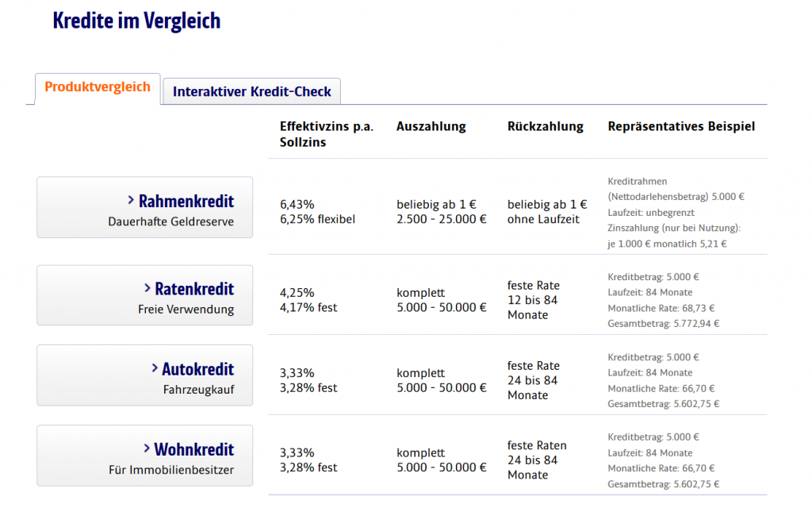
Task: Click the Dauerhafte Geldreserve subtitle
Action: pyautogui.click(x=171, y=222)
